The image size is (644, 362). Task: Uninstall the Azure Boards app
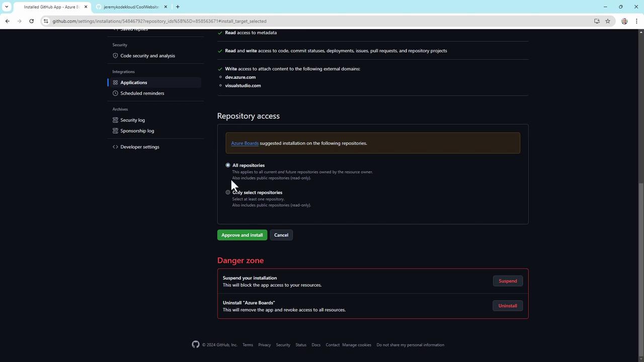[x=507, y=306]
